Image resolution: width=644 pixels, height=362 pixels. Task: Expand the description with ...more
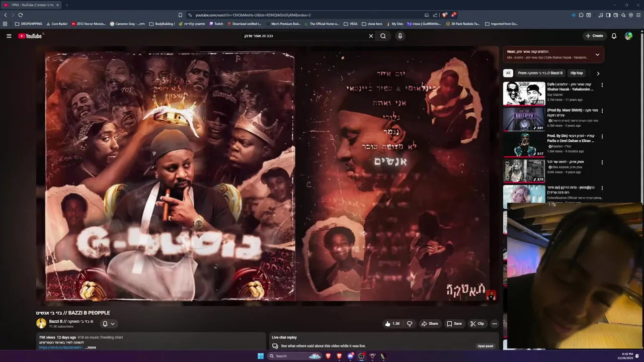coord(91,347)
